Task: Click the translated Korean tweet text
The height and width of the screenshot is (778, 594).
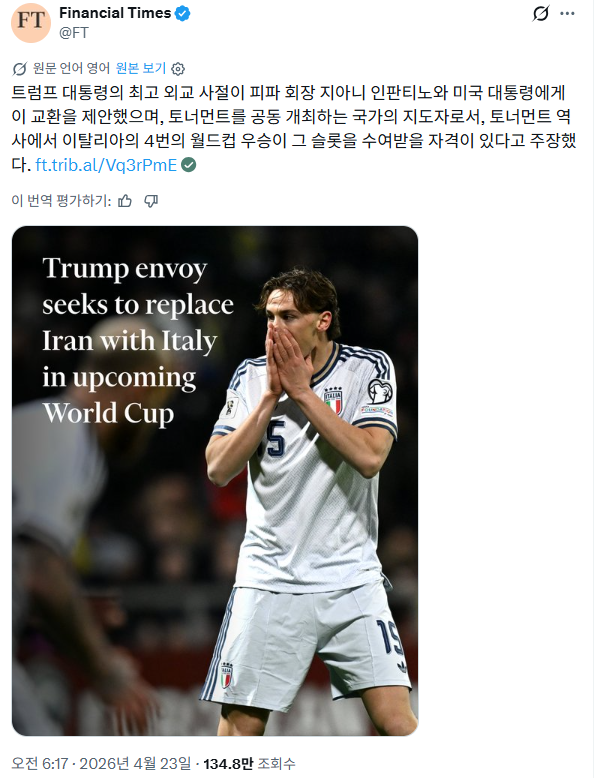Action: [294, 129]
